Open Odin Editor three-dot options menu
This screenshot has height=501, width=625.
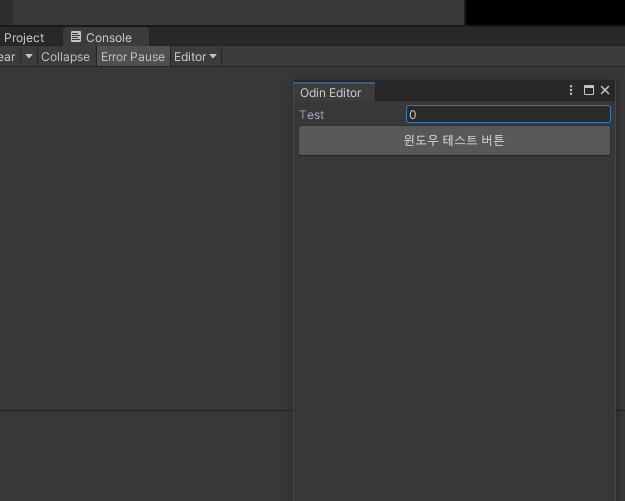(571, 90)
